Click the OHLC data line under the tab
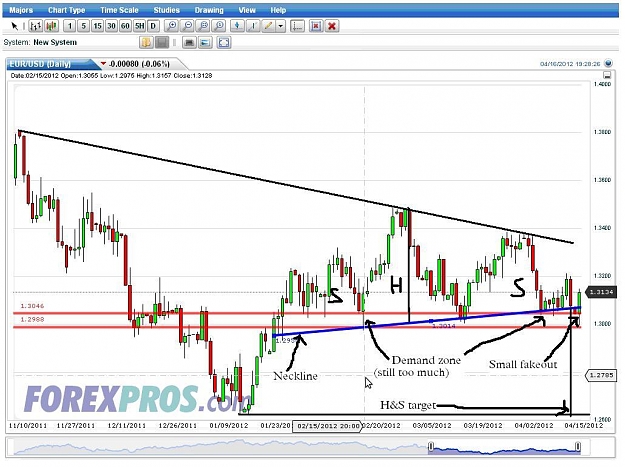This screenshot has height=467, width=625. pyautogui.click(x=111, y=75)
